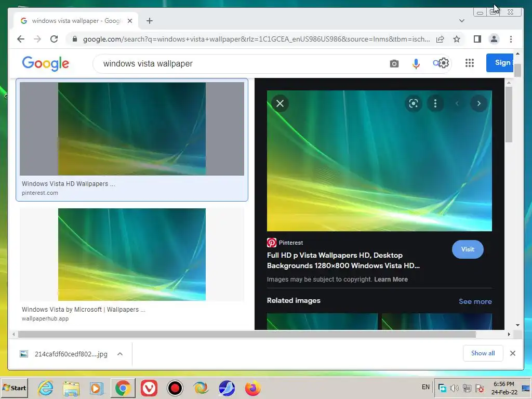Open the red record-button app in taskbar
Image resolution: width=532 pixels, height=399 pixels.
(175, 388)
